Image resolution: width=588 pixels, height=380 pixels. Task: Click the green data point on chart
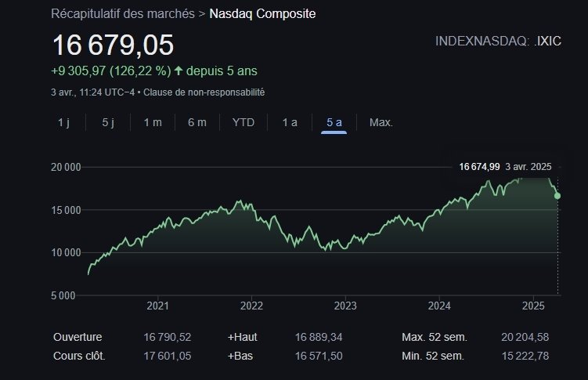pyautogui.click(x=557, y=196)
